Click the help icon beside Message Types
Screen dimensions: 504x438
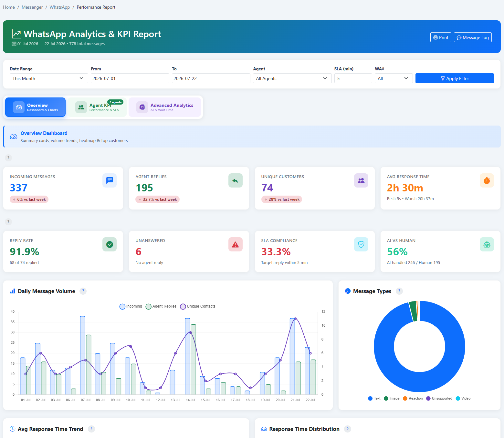(399, 291)
